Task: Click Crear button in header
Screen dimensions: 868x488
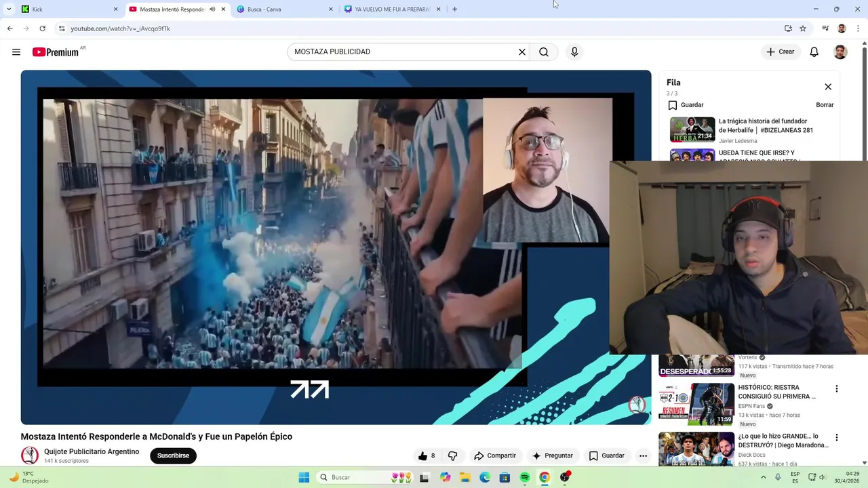Action: [780, 52]
